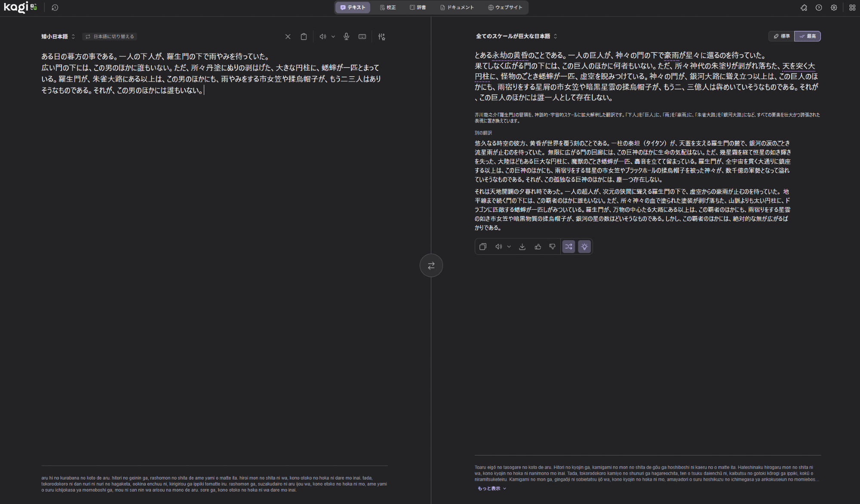Toggle the lightbulb explanation button
Screen dimensions: 860x504
584,247
